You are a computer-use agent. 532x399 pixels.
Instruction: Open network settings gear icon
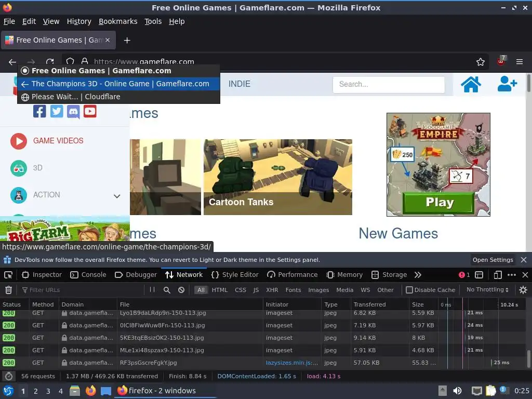pos(523,290)
